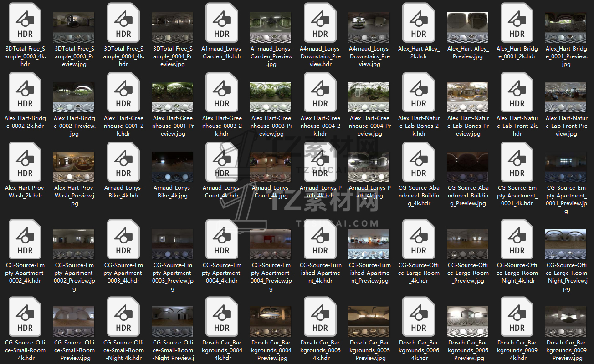The width and height of the screenshot is (594, 364).
Task: Click the file name "Alex_Hart-Alley_Preview.jpg"
Action: click(468, 53)
